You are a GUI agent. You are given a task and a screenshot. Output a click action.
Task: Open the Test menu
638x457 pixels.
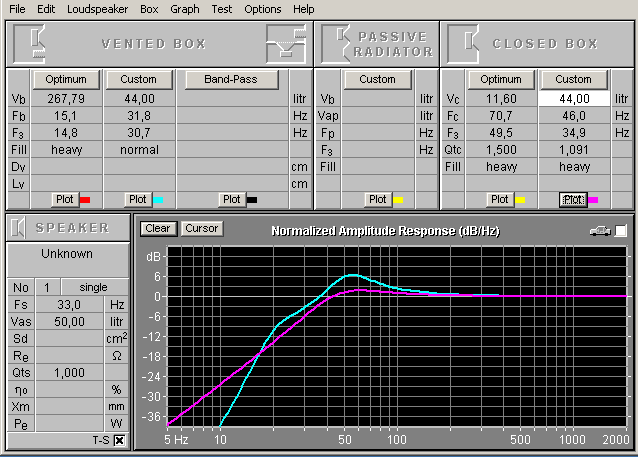click(221, 9)
